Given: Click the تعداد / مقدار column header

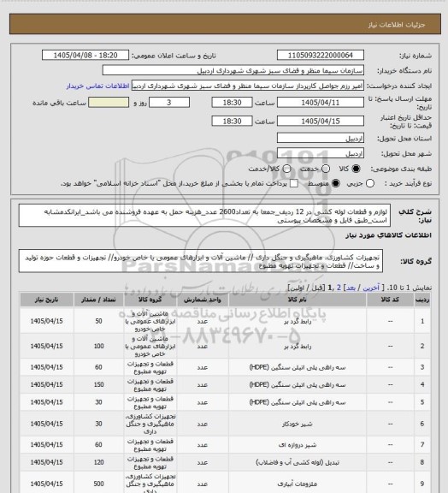Looking at the screenshot, I should coord(98,300).
